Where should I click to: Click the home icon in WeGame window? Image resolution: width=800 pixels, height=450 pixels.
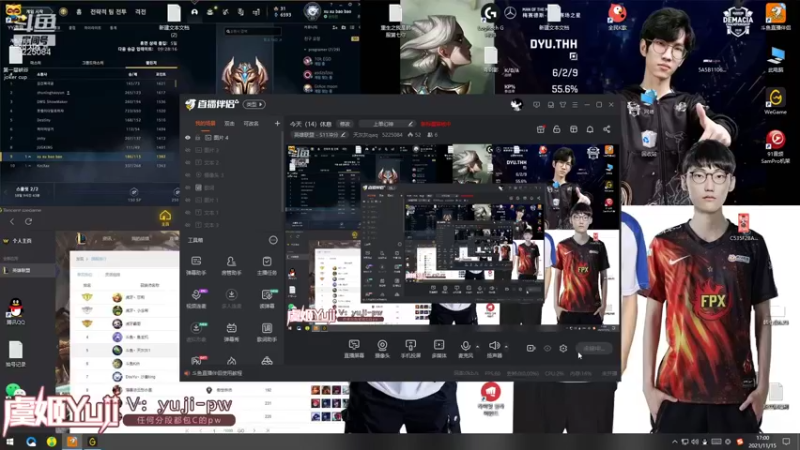165,217
